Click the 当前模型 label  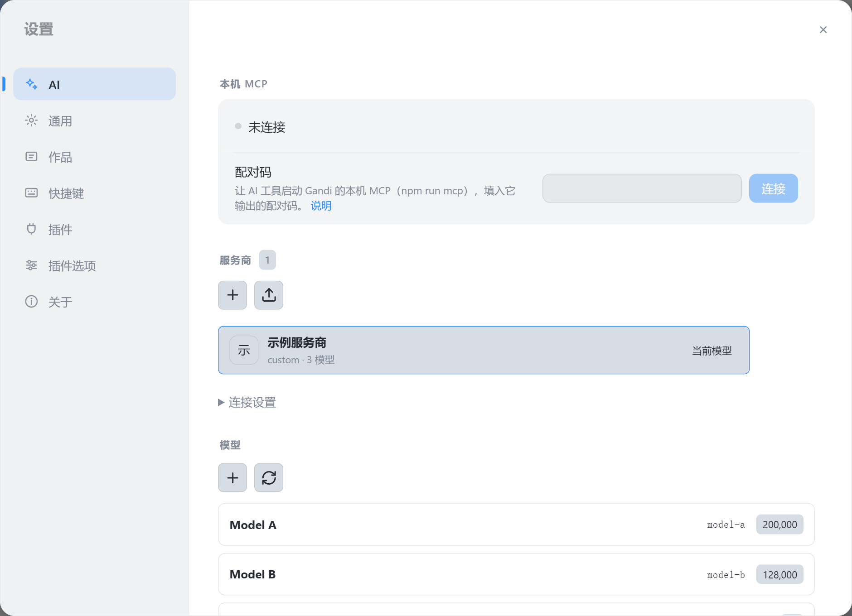[x=712, y=351]
